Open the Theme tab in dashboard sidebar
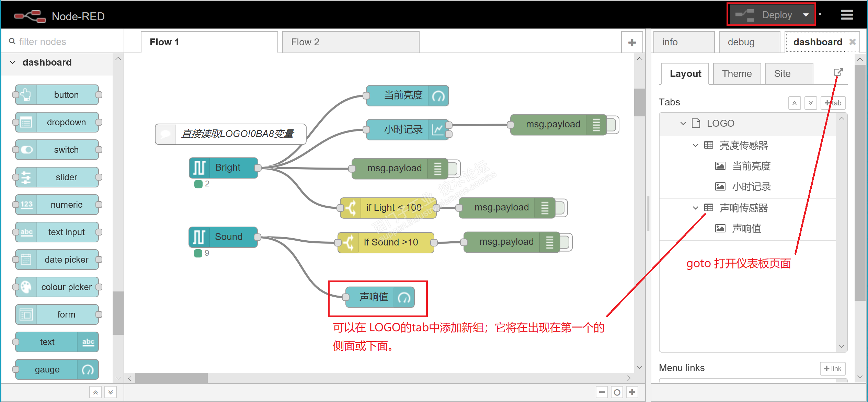 (737, 73)
